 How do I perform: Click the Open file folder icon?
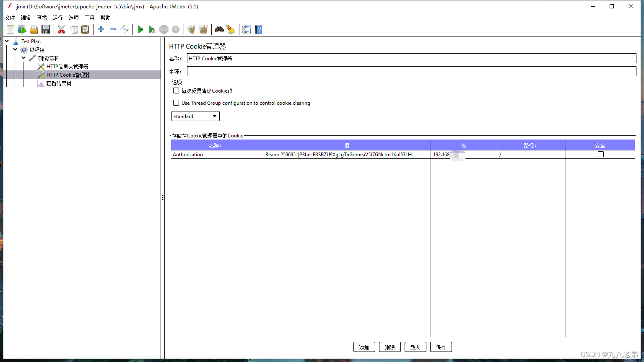click(x=34, y=29)
